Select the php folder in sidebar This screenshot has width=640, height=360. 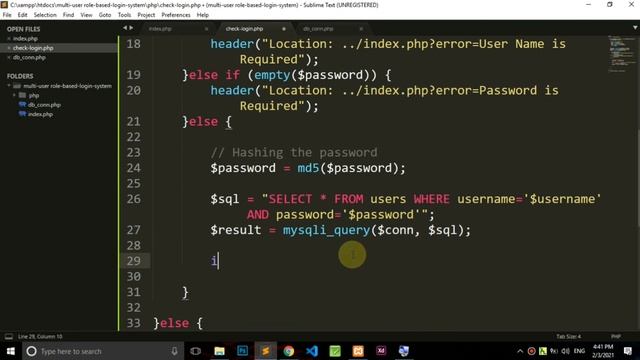point(34,95)
